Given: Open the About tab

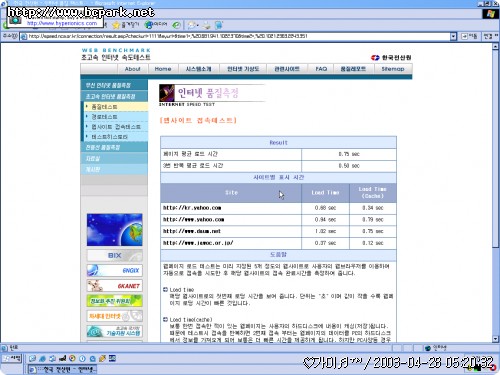Looking at the screenshot, I should pyautogui.click(x=132, y=69).
